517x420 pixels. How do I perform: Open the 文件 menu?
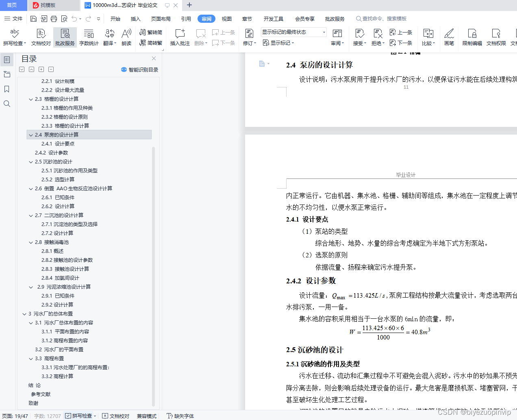click(13, 19)
